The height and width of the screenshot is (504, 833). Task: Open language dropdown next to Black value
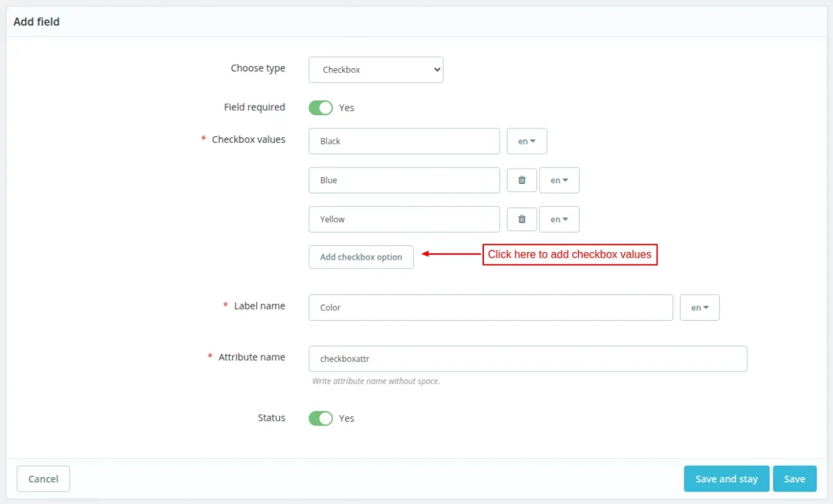point(527,141)
